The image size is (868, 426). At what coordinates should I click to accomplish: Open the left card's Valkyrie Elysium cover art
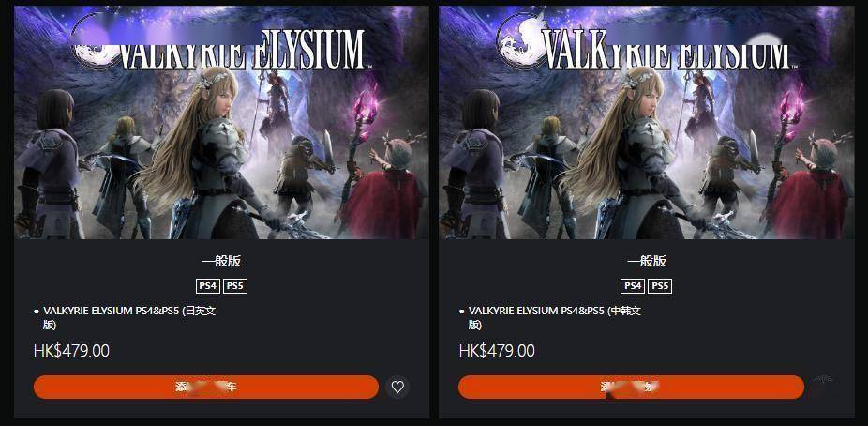(x=221, y=122)
